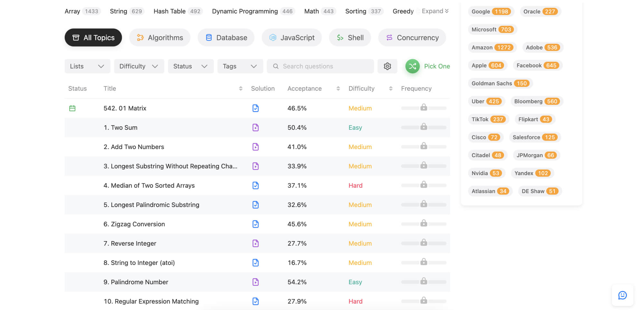
Task: Open the Longest Palindromic Substring problem
Action: point(151,205)
